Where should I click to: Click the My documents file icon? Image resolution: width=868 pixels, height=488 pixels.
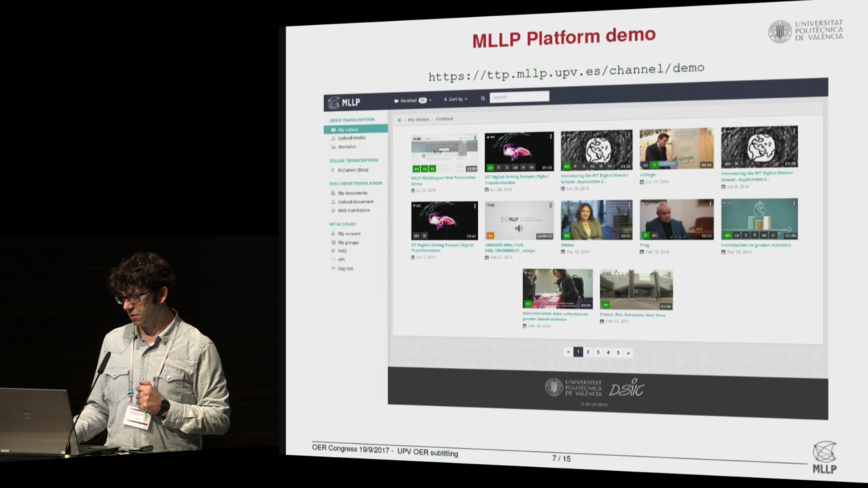(x=333, y=193)
